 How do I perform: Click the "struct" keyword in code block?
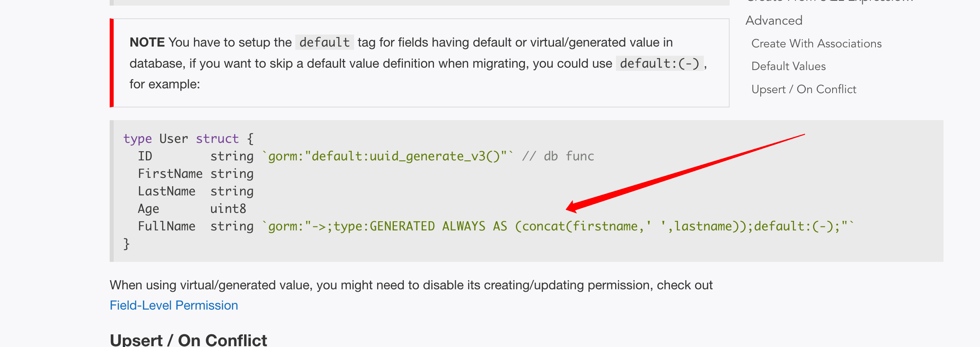pos(217,138)
